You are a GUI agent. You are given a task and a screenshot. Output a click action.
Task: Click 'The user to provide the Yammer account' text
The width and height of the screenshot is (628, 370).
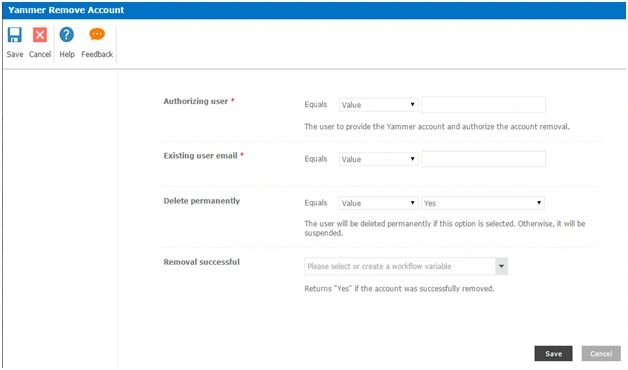(x=437, y=127)
